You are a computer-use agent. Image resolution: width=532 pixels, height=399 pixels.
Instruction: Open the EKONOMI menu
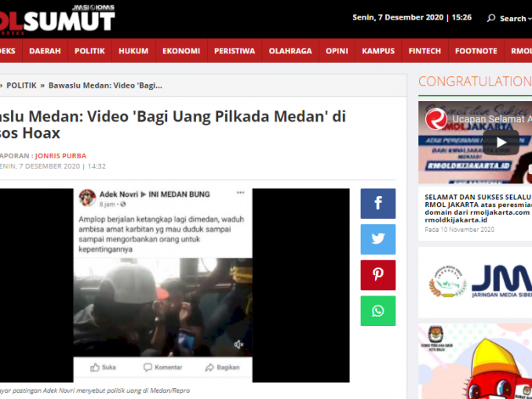[x=181, y=51]
